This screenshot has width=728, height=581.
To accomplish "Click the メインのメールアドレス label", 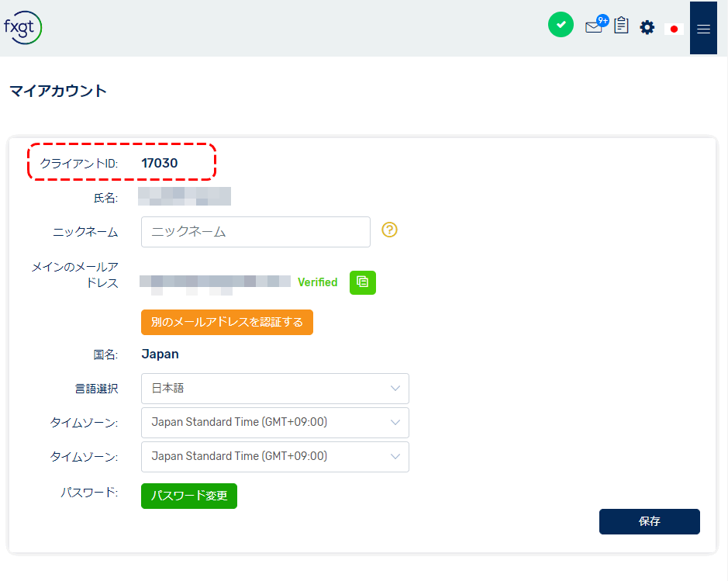I will pyautogui.click(x=75, y=275).
